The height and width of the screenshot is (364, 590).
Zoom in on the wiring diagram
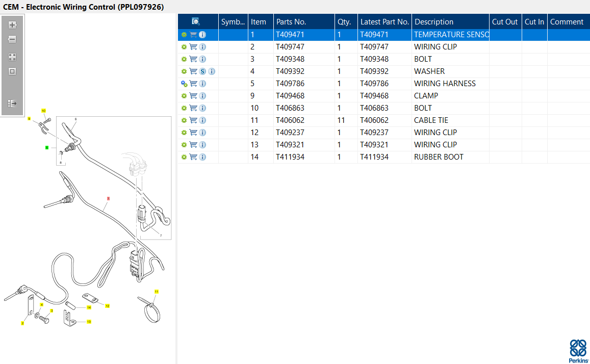(12, 25)
